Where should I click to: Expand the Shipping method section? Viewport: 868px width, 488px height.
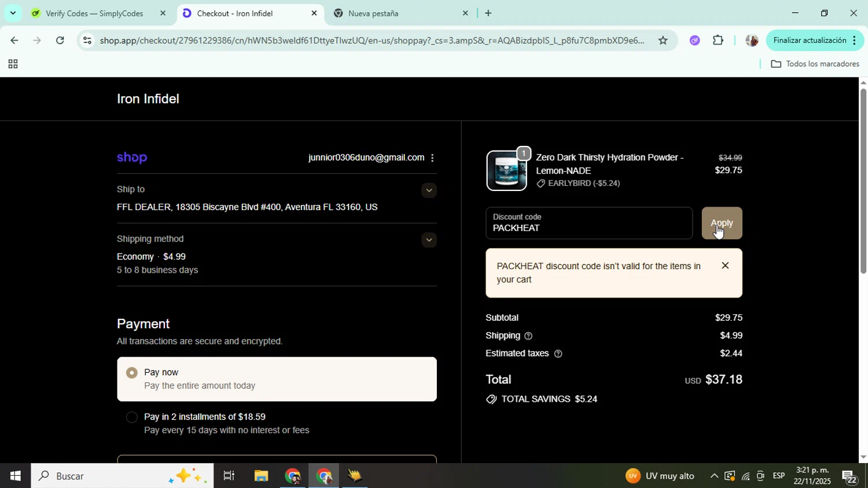click(429, 240)
